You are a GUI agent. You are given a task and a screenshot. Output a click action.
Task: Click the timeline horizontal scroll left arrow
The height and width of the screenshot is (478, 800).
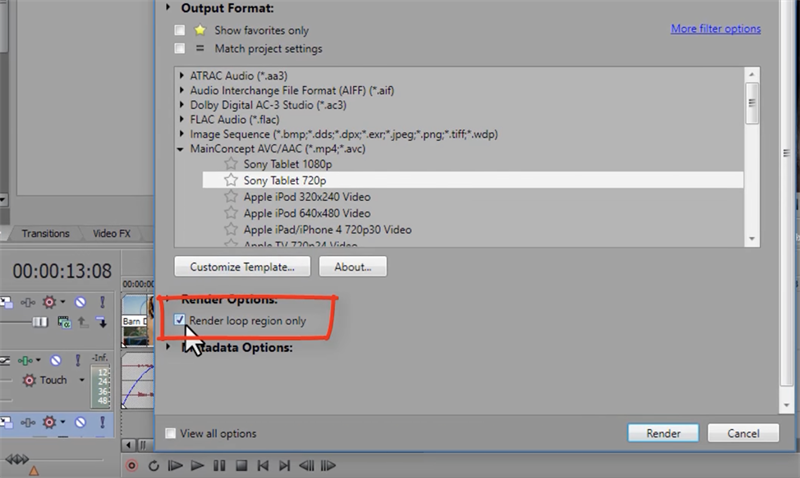[129, 445]
